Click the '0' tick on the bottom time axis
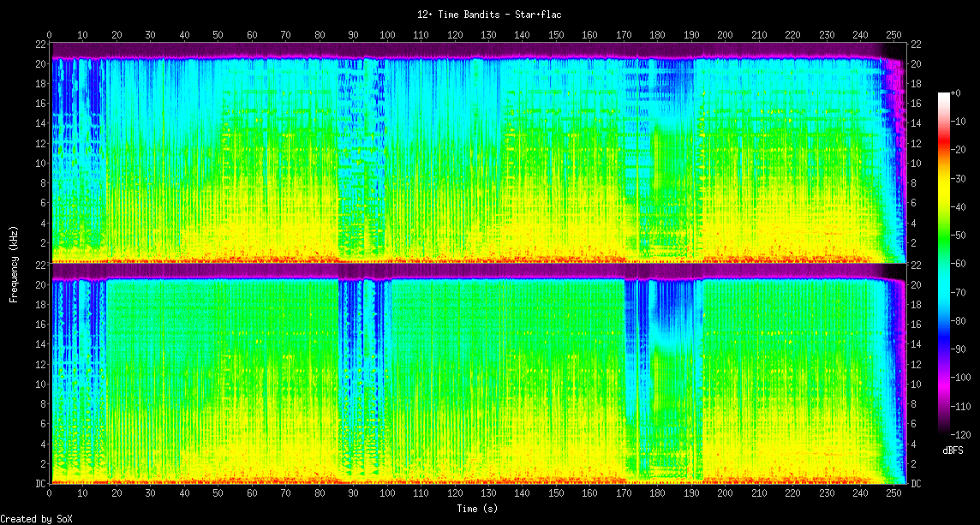The height and width of the screenshot is (525, 980). 50,494
